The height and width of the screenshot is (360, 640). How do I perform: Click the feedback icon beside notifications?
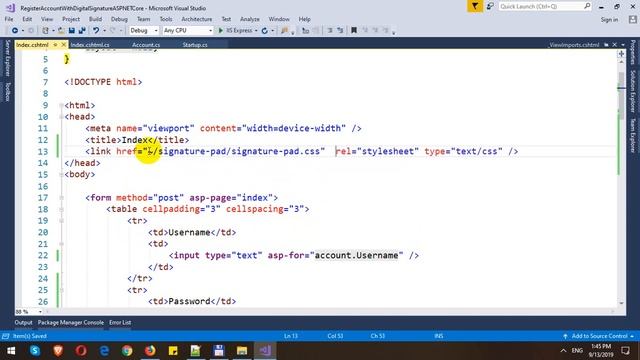pos(490,6)
